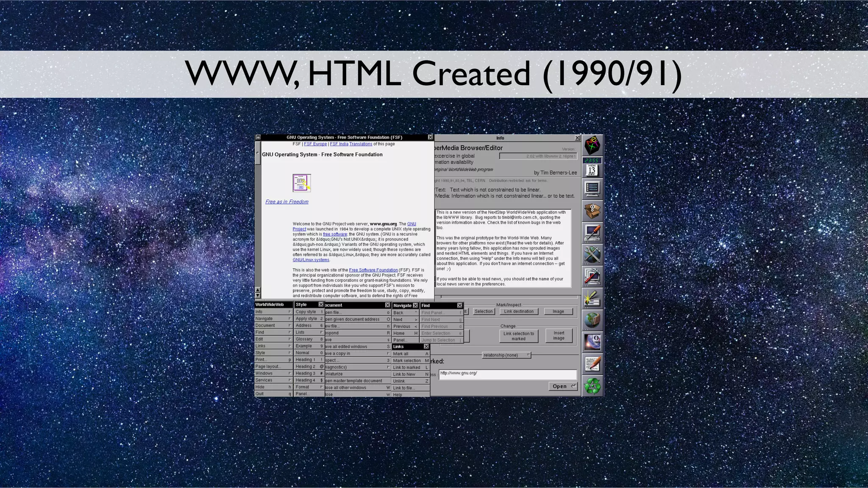Choose Previous in the Navigate menu
868x488 pixels.
(x=405, y=326)
